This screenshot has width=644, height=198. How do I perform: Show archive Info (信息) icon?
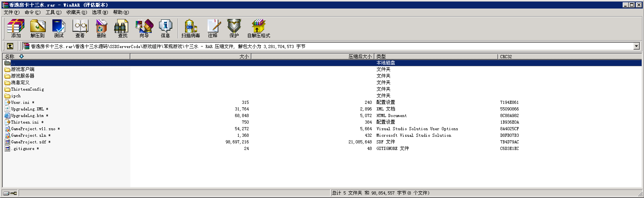coord(165,28)
